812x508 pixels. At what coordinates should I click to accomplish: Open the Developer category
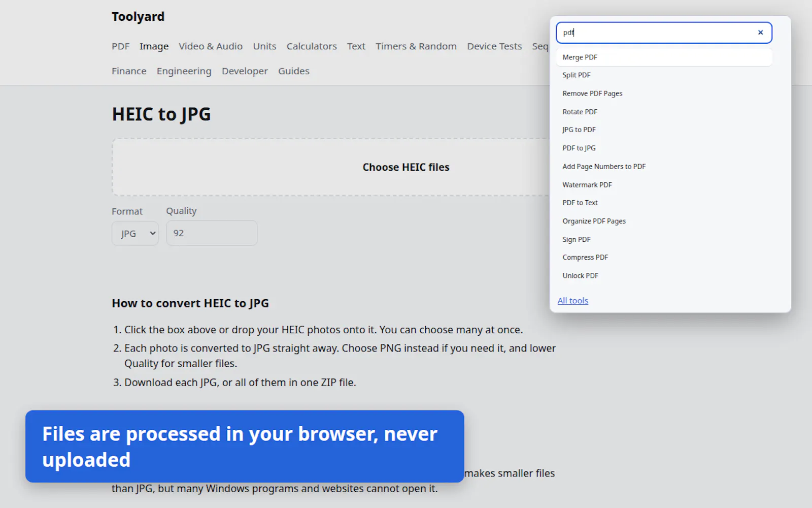coord(245,71)
